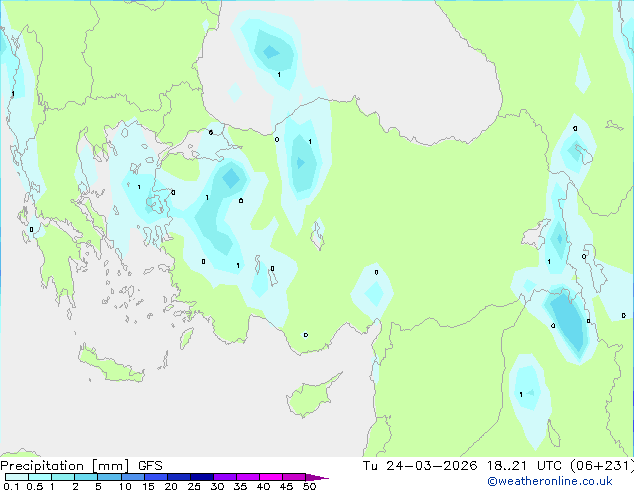Click the 5 to 10 mm legend swatch
The height and width of the screenshot is (490, 634).
(x=109, y=477)
